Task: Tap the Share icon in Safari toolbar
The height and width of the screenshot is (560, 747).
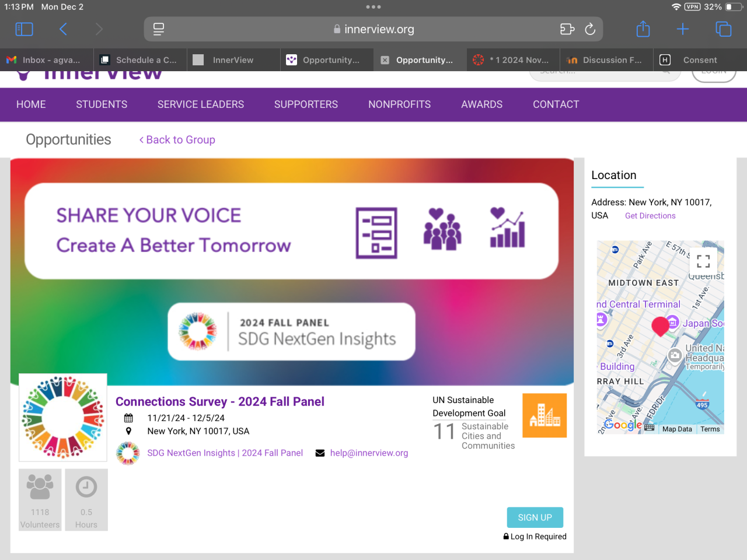Action: (643, 29)
